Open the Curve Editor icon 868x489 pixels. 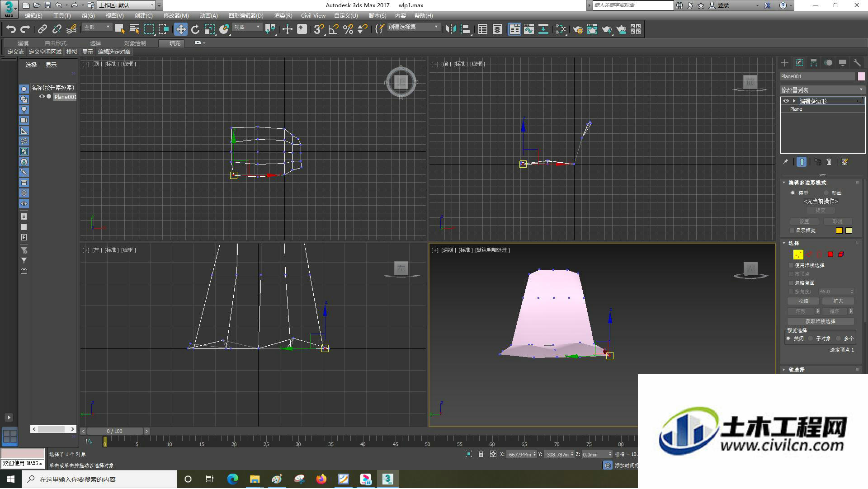click(529, 29)
